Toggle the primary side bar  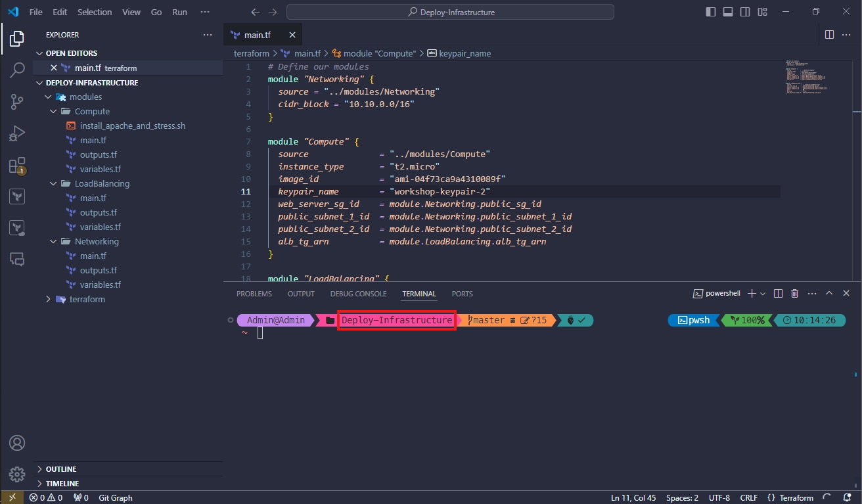[x=711, y=12]
